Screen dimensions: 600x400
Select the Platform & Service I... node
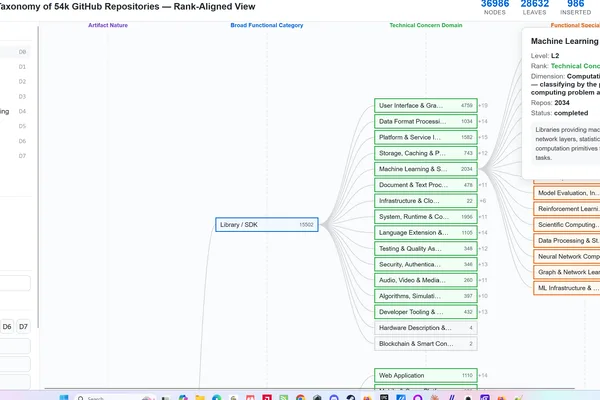point(426,137)
